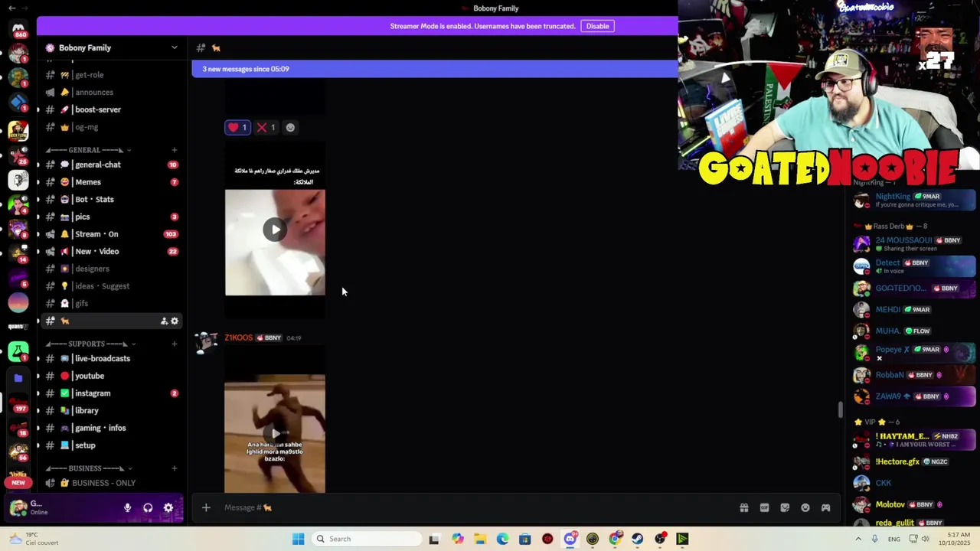Click the chat scrollbar thumb
This screenshot has height=551, width=980.
[841, 409]
